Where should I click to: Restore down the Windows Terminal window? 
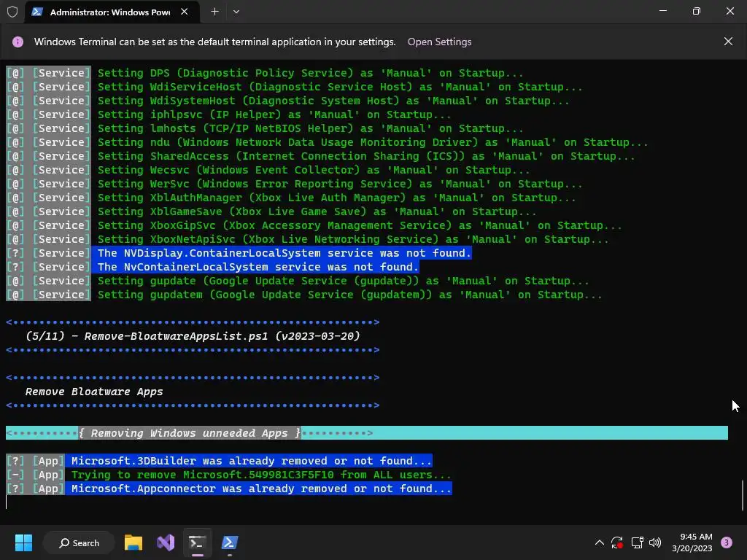(x=697, y=11)
